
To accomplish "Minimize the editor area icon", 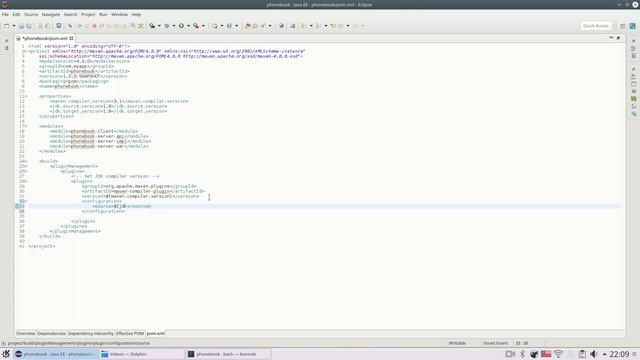I will 611,38.
